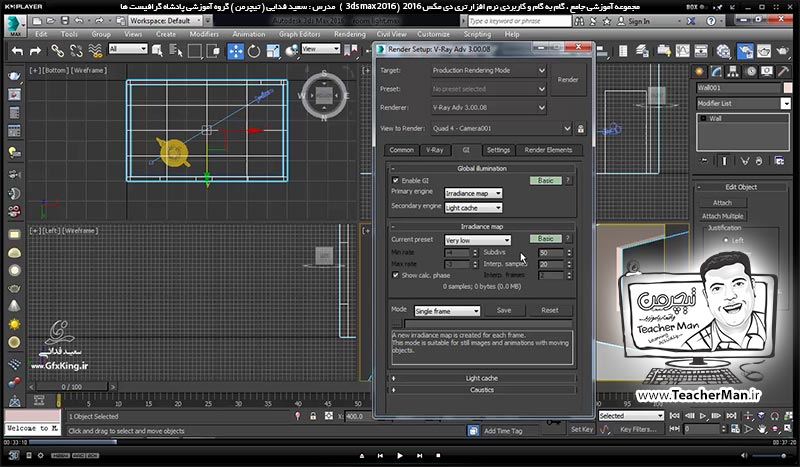
Task: Click the Pin Stack icon below modifier stack
Action: click(704, 161)
